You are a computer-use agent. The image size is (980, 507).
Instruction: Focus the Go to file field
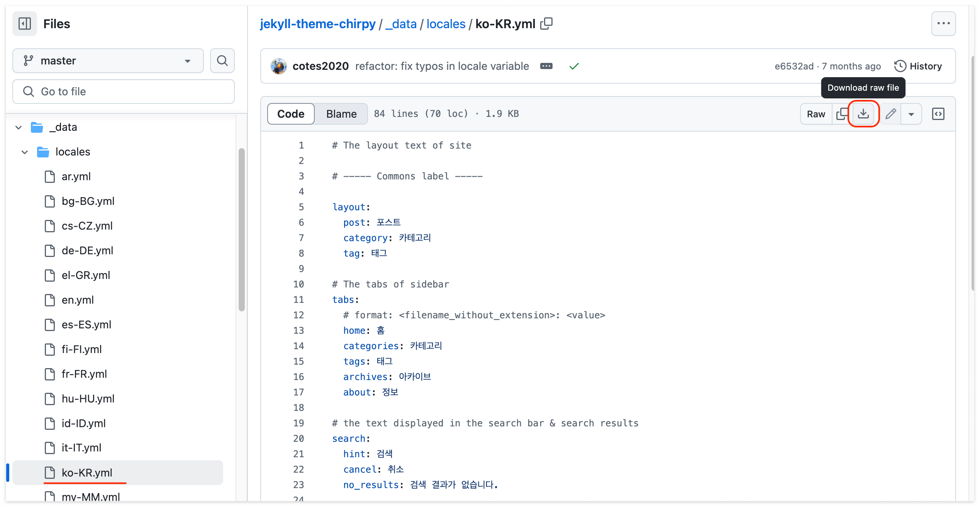pos(124,91)
